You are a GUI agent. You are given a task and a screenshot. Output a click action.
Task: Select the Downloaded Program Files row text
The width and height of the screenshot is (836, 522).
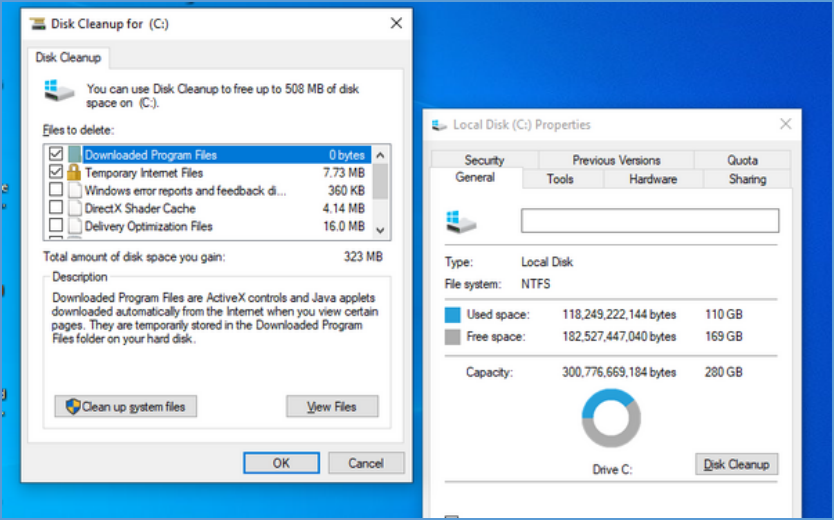point(151,155)
